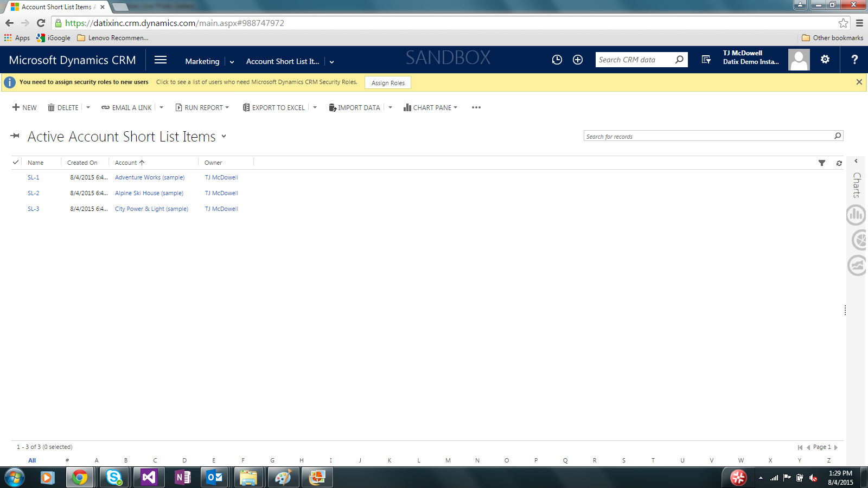Sort by Owner column header
This screenshot has width=868, height=488.
(213, 163)
